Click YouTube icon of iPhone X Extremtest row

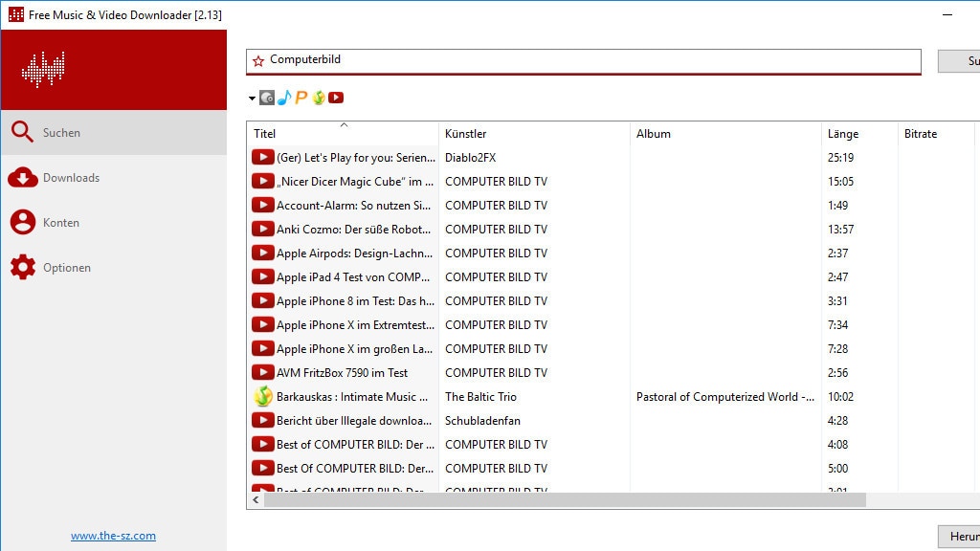pyautogui.click(x=262, y=325)
